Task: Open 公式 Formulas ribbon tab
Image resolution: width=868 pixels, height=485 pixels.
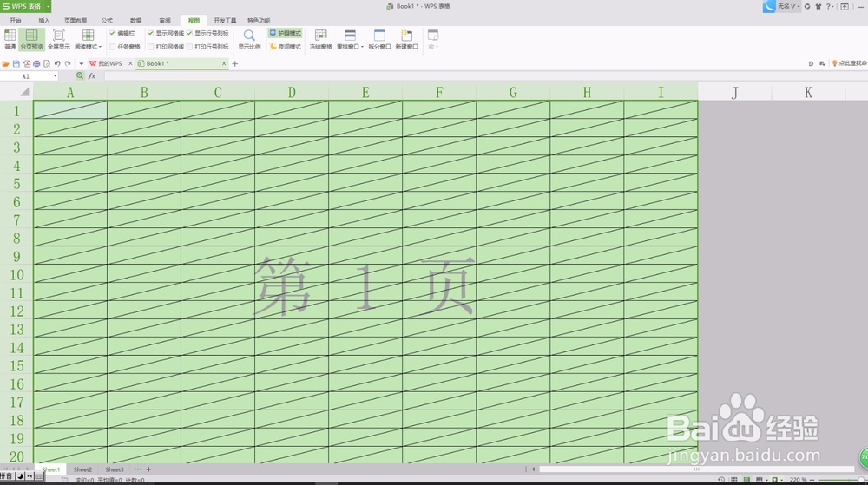Action: coord(108,21)
